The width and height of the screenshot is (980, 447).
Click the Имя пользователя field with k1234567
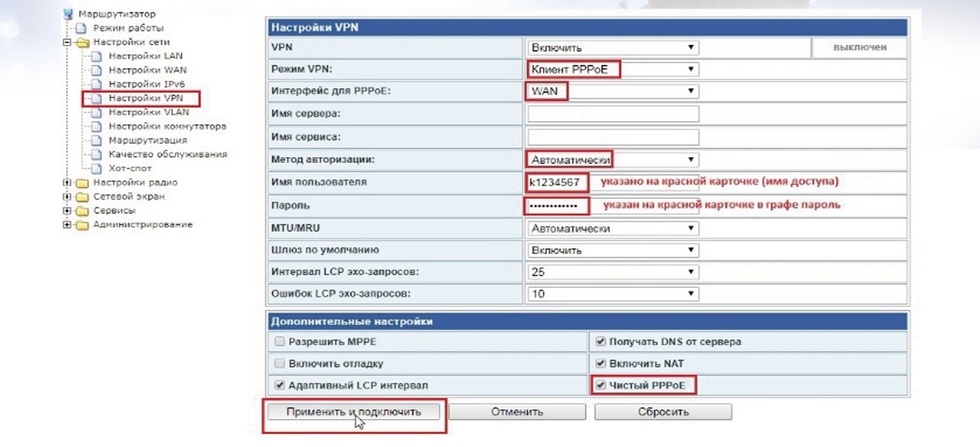pyautogui.click(x=613, y=182)
